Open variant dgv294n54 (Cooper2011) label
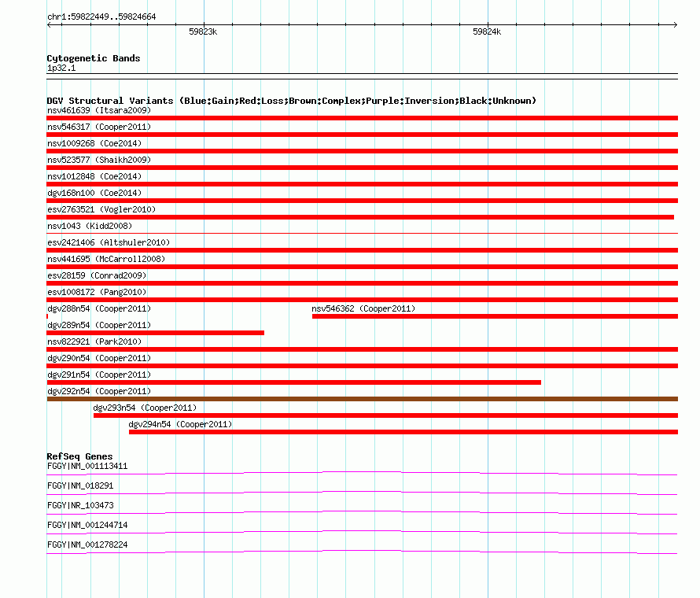This screenshot has height=598, width=700. pyautogui.click(x=180, y=424)
